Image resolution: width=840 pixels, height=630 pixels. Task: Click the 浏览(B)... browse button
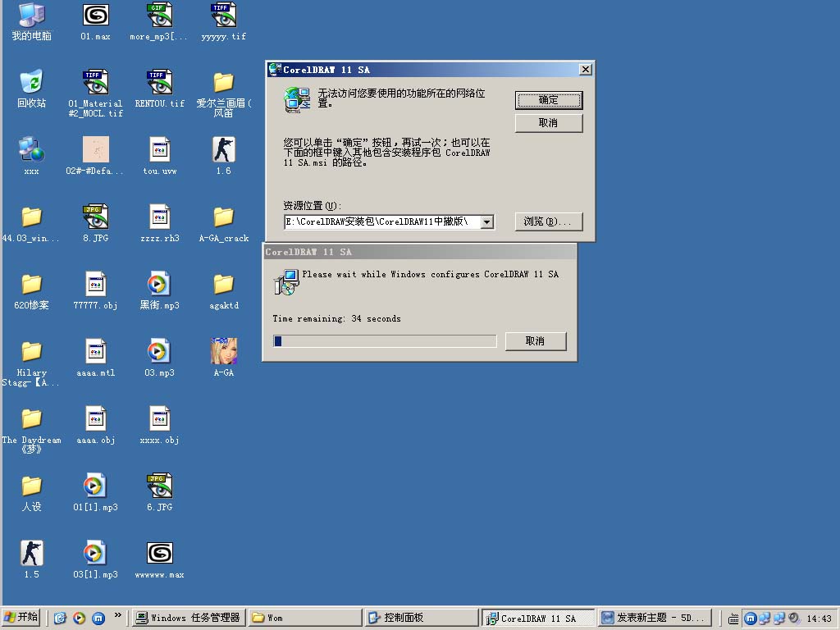[x=549, y=221]
